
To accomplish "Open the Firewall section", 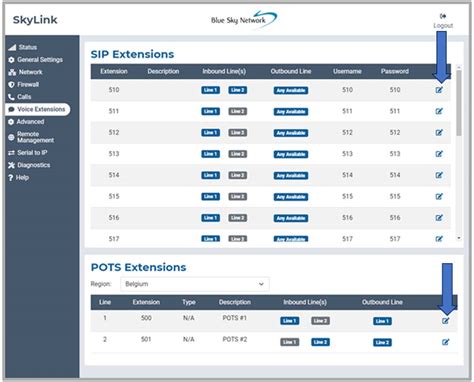I will pos(28,84).
